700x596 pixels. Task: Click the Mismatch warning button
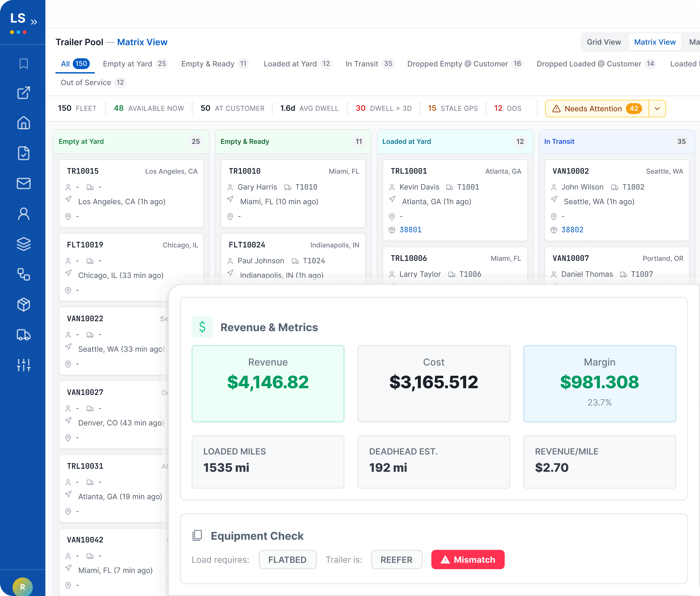point(468,559)
